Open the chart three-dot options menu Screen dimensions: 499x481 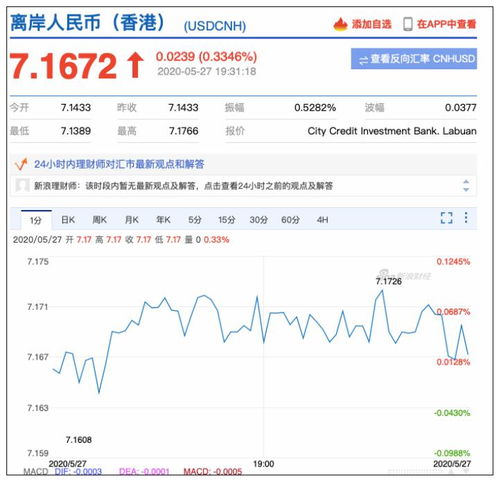tap(466, 218)
